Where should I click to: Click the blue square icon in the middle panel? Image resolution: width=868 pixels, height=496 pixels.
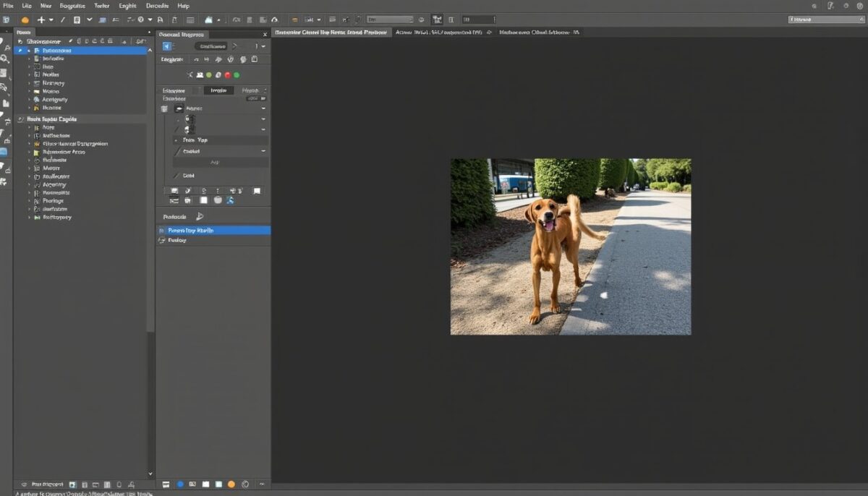pyautogui.click(x=168, y=46)
